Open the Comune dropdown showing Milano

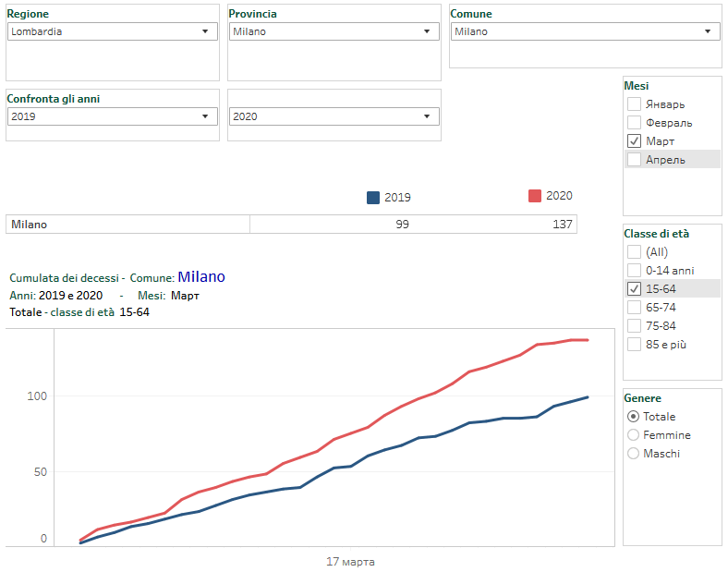(584, 31)
